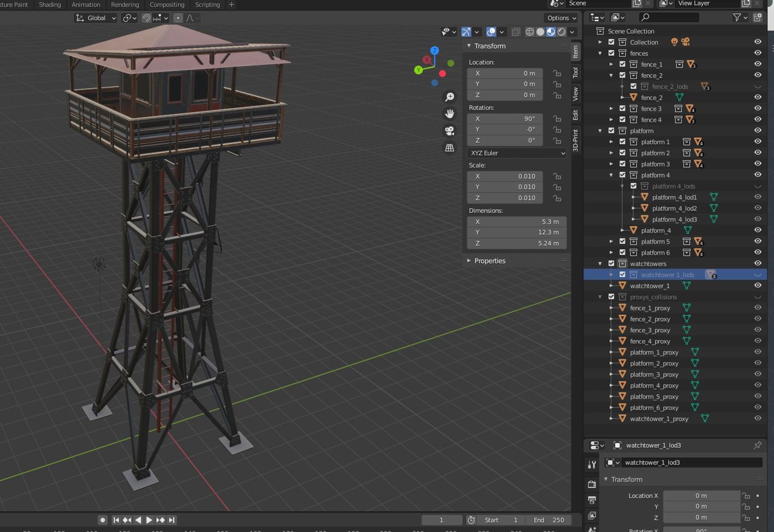Pin the watchtower_1_lod3 properties panel

pyautogui.click(x=757, y=445)
